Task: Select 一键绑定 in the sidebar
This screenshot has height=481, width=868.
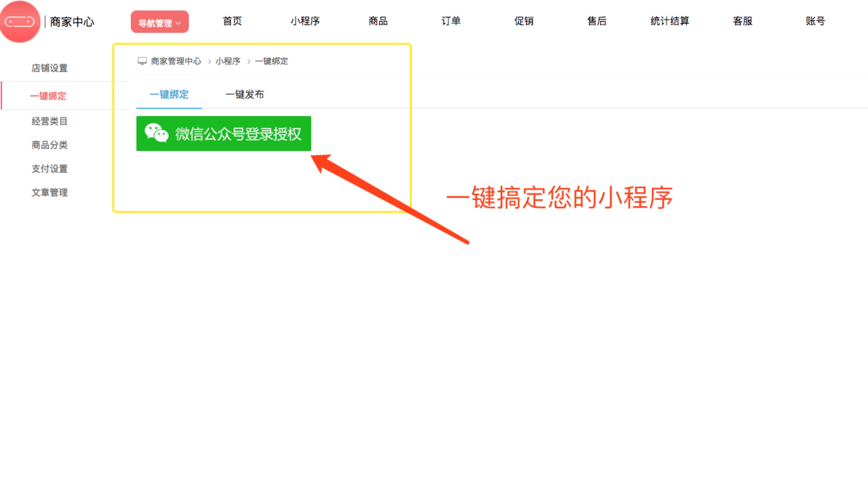Action: pyautogui.click(x=48, y=96)
